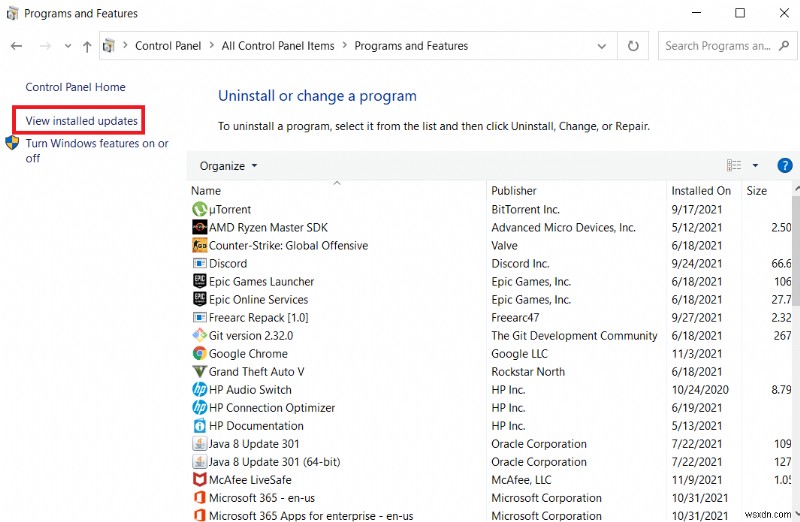800x522 pixels.
Task: Open View installed updates link
Action: (x=82, y=121)
